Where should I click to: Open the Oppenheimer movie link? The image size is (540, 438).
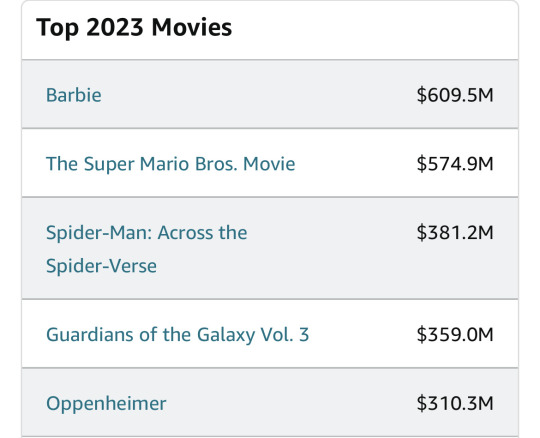[106, 404]
